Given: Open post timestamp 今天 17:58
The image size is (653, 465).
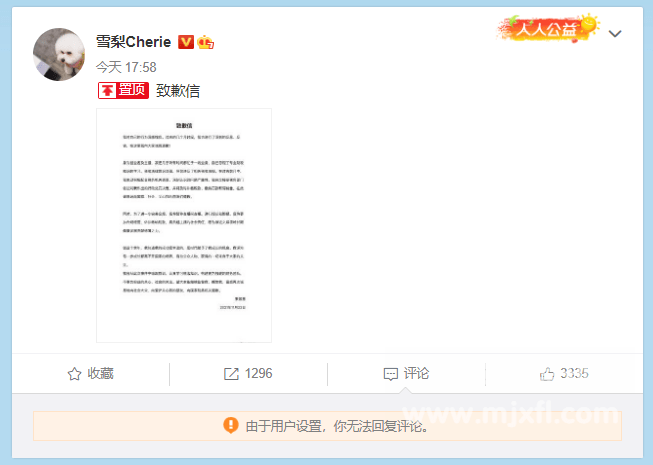Looking at the screenshot, I should (x=126, y=67).
